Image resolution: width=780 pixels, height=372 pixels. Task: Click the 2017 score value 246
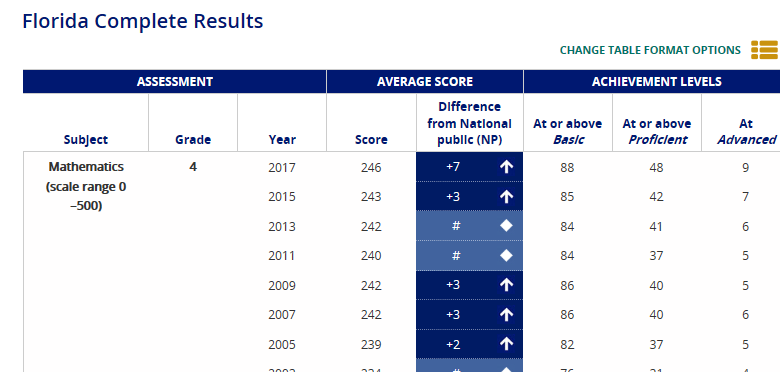pyautogui.click(x=371, y=168)
